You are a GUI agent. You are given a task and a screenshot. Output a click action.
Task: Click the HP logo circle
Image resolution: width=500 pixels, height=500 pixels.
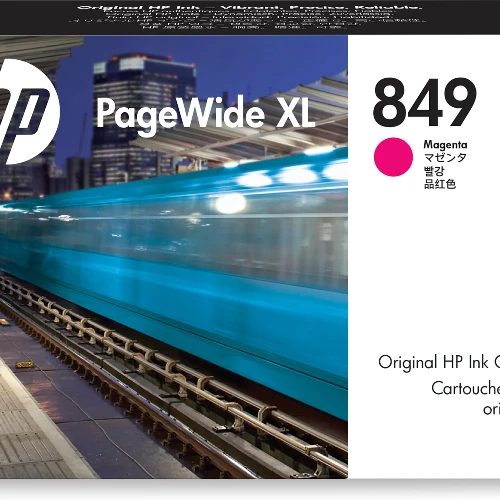point(29,112)
